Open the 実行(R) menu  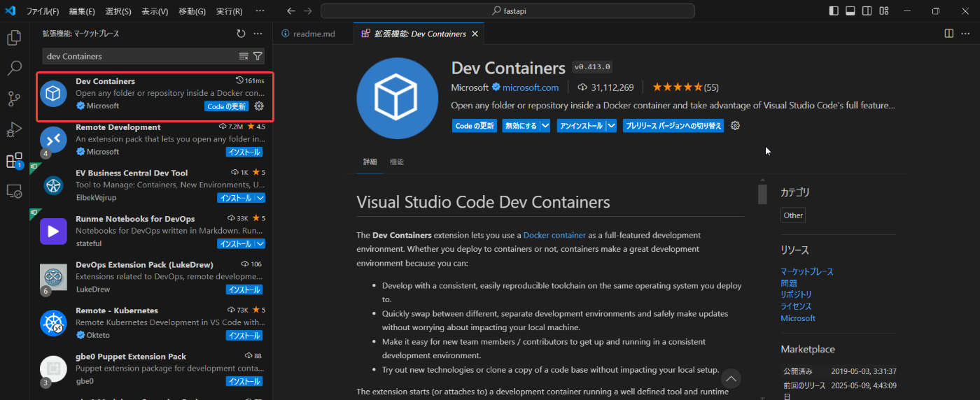229,11
